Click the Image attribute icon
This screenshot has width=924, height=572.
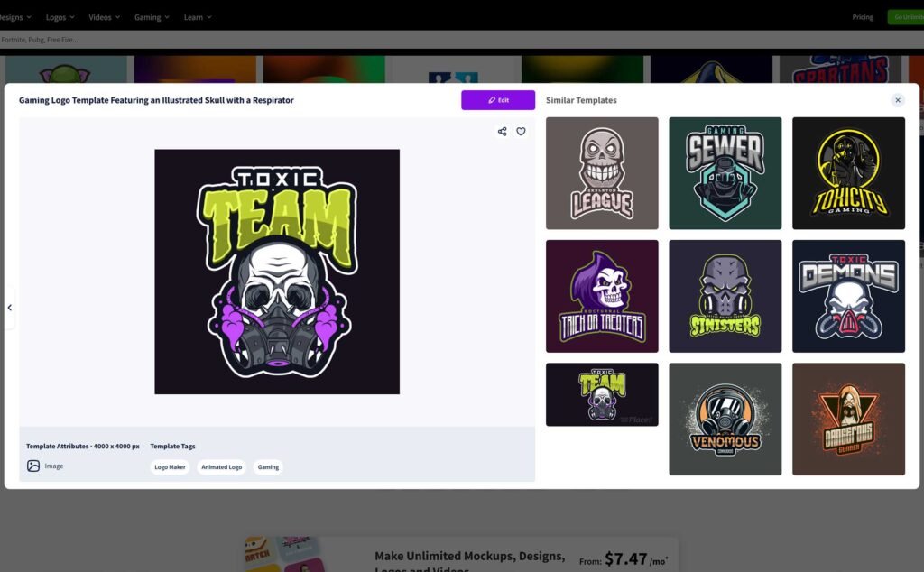[x=33, y=466]
